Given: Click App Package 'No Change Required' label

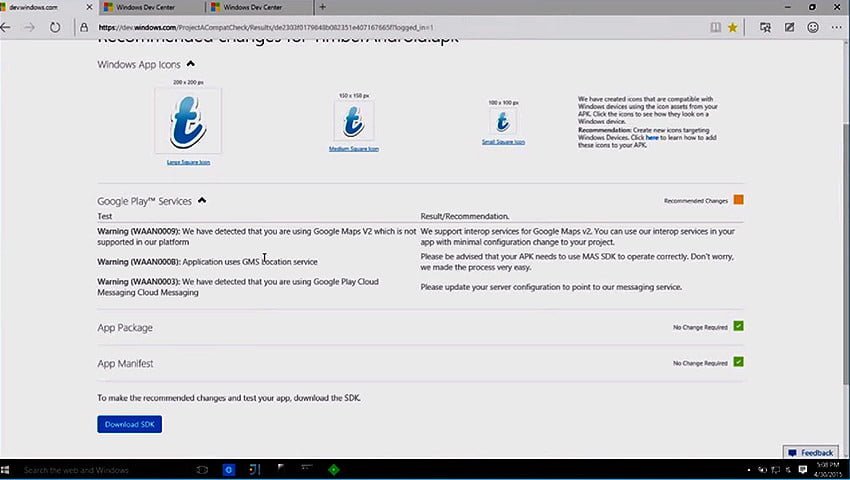Looking at the screenshot, I should (x=700, y=327).
